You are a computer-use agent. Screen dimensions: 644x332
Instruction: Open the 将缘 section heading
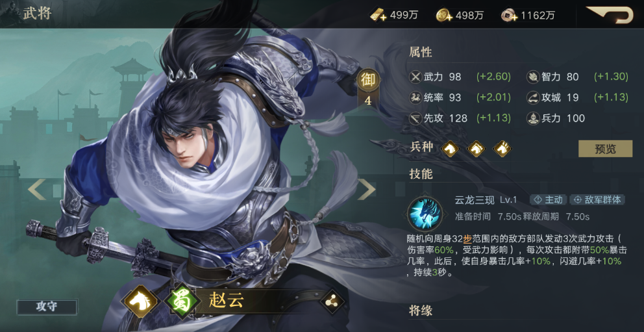421,310
